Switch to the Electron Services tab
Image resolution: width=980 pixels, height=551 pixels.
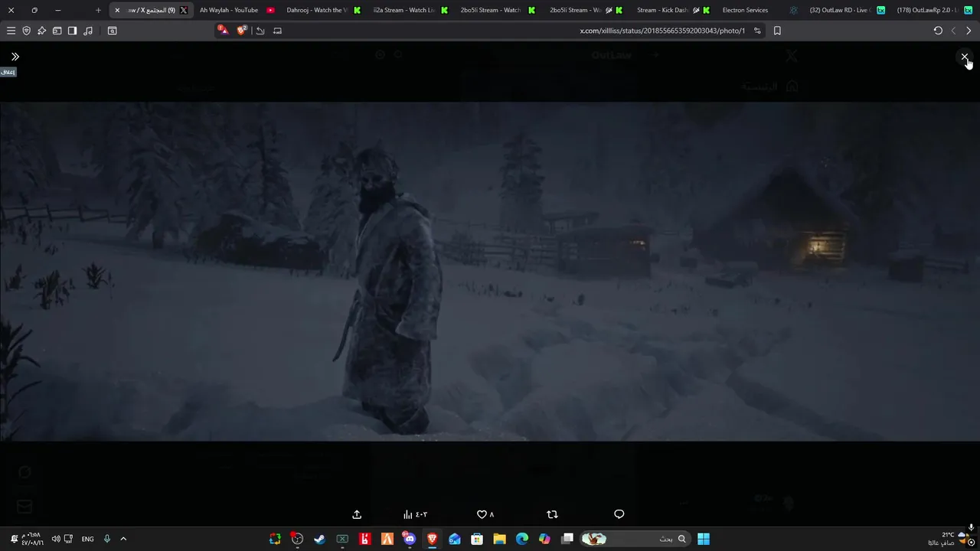click(x=759, y=10)
